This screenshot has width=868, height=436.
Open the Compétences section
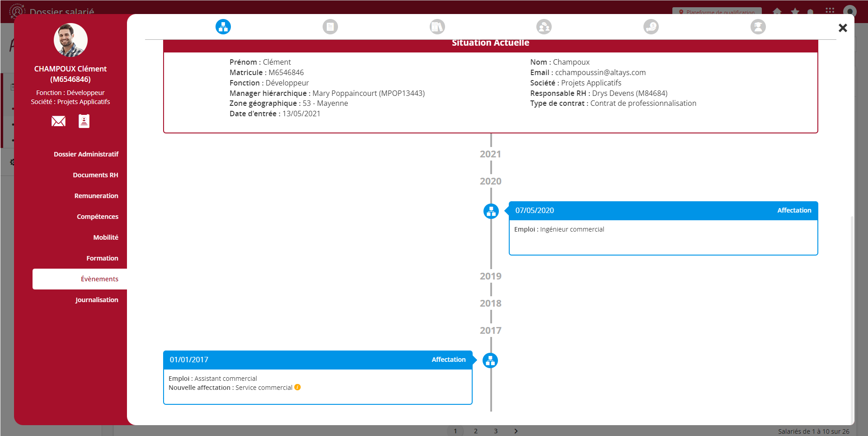point(98,217)
